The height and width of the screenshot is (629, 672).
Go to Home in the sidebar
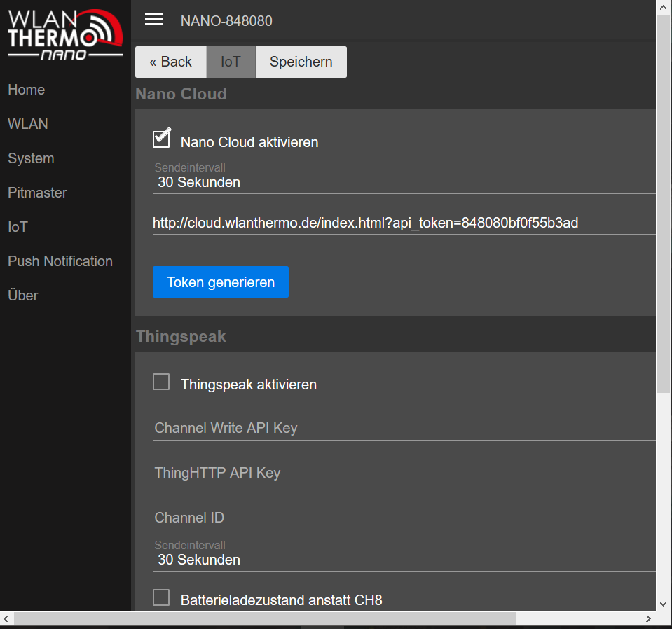click(x=26, y=90)
